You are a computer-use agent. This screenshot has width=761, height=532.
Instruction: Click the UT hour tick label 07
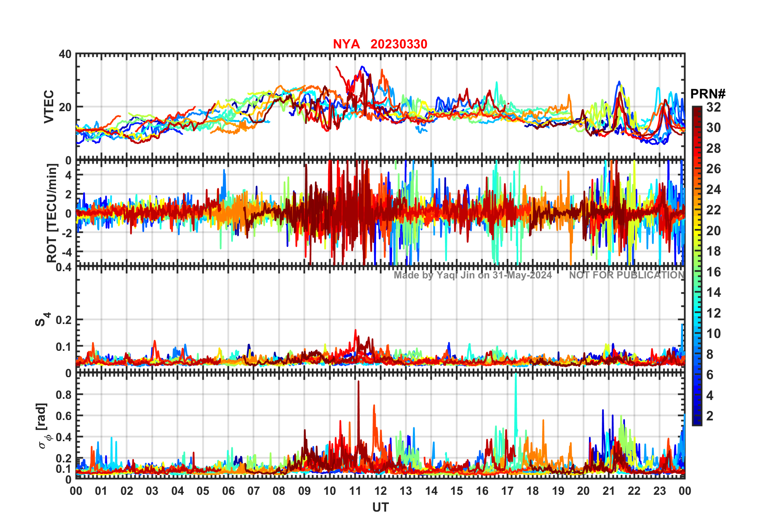click(x=254, y=491)
